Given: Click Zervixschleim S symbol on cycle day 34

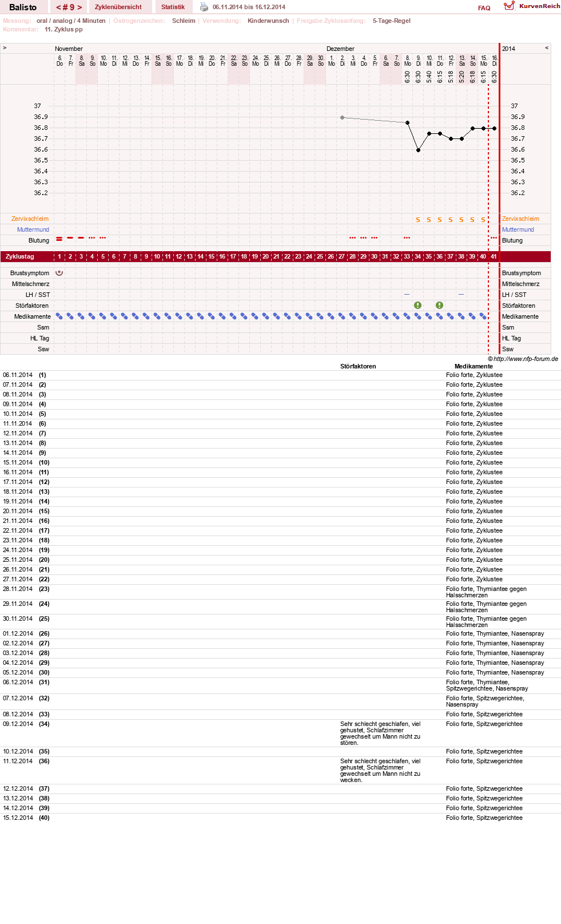Looking at the screenshot, I should pos(418,220).
